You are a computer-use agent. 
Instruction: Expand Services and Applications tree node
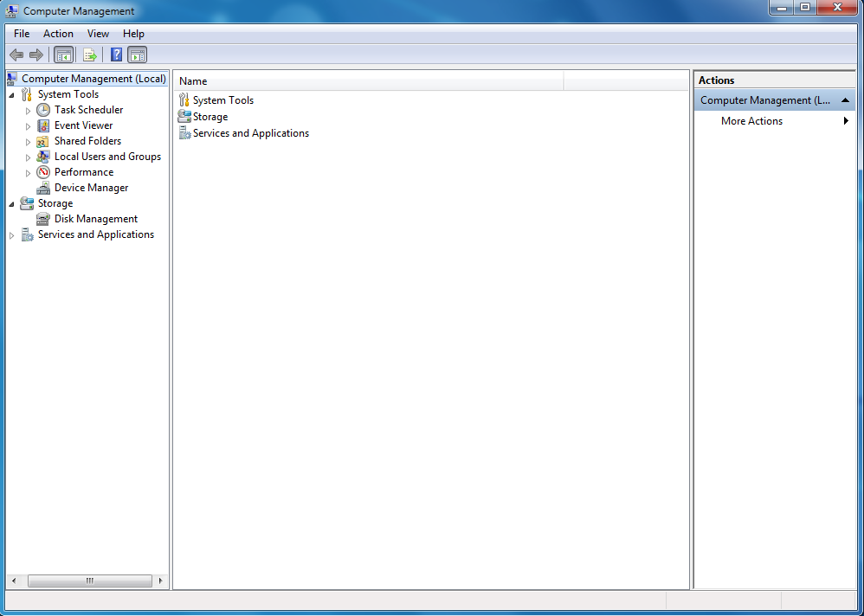[x=11, y=235]
